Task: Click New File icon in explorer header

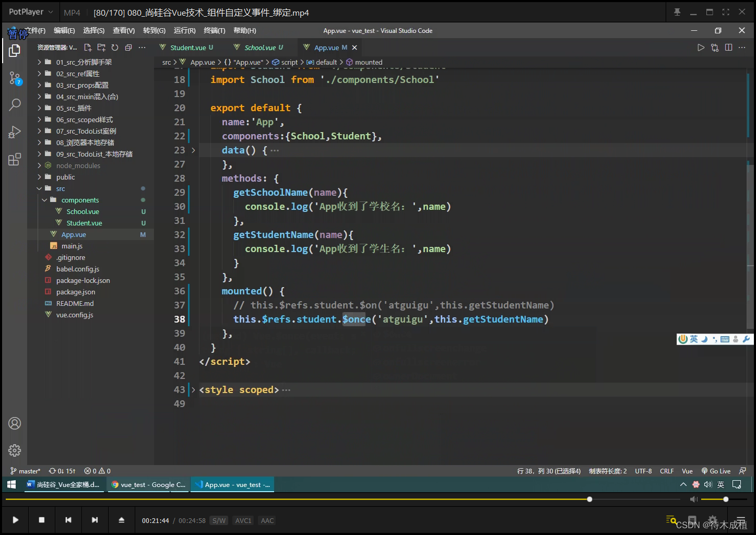Action: coord(88,47)
